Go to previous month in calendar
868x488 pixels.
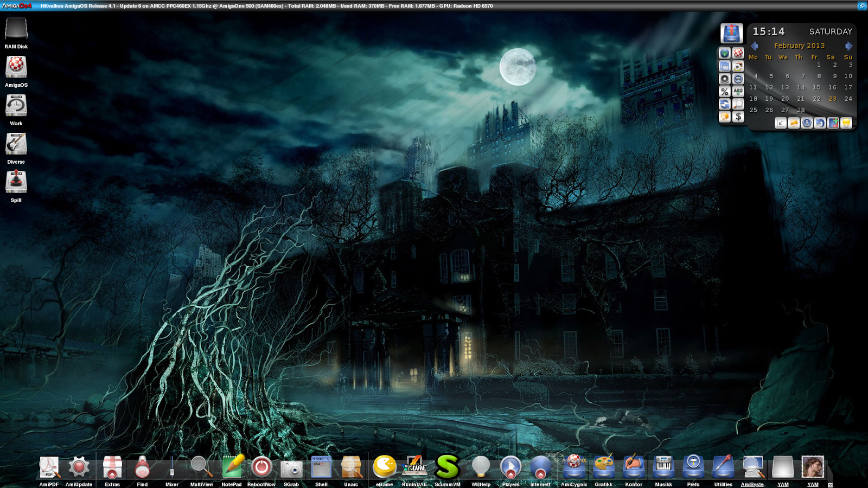[755, 46]
